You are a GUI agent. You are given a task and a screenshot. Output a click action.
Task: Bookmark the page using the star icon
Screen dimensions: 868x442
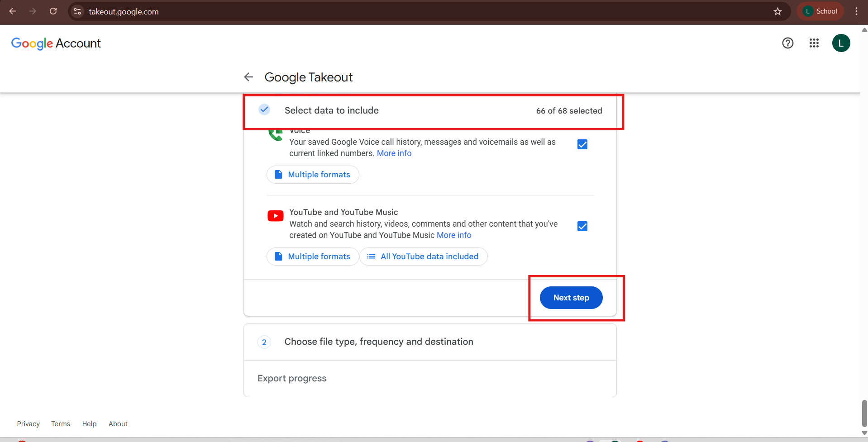(x=778, y=11)
